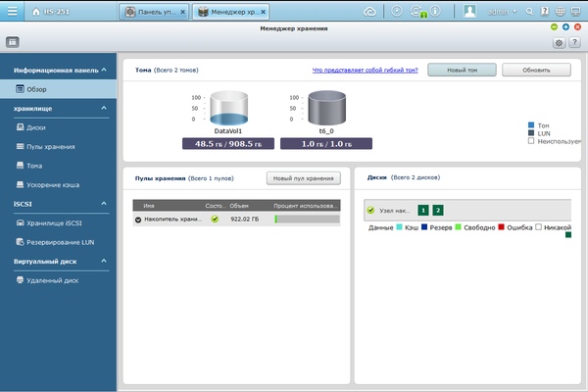
Task: Open the cloud service icon
Action: pyautogui.click(x=369, y=12)
